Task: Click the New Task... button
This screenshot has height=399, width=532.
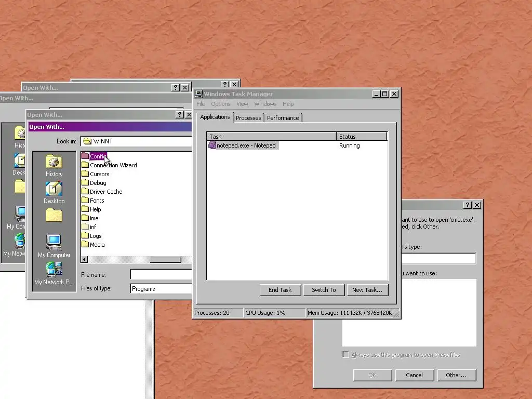Action: click(x=367, y=290)
